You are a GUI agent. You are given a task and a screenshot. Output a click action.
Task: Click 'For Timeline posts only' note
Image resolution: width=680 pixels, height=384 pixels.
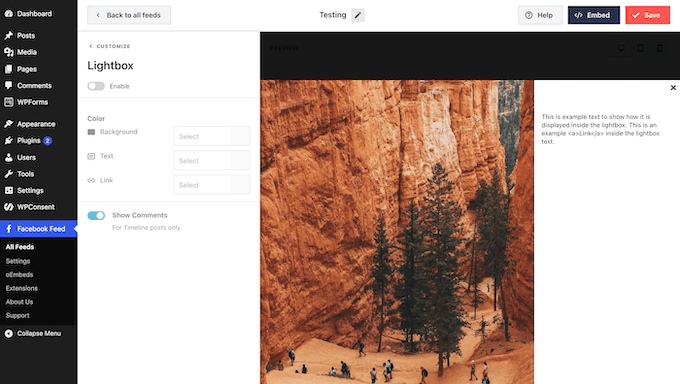146,227
